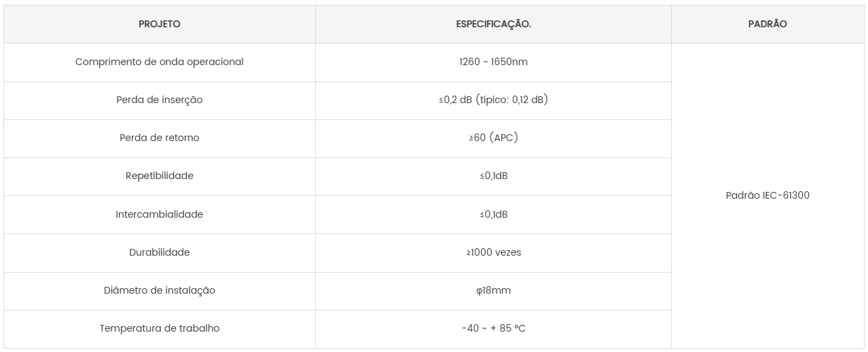Click the ESPECIFICAÇÃO column header
This screenshot has height=352, width=868.
point(493,24)
